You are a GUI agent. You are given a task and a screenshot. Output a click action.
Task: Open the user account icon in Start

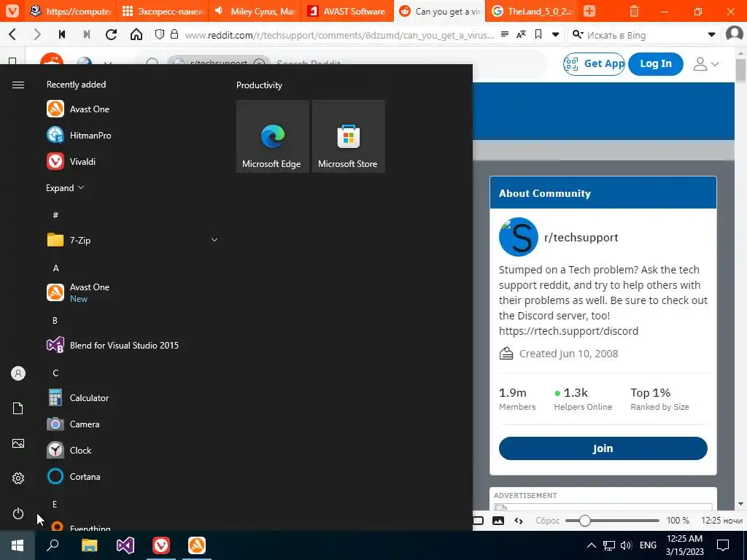[x=18, y=373]
